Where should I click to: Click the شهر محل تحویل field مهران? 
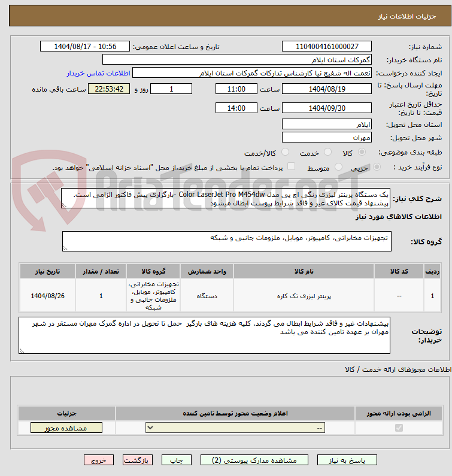pos(327,137)
